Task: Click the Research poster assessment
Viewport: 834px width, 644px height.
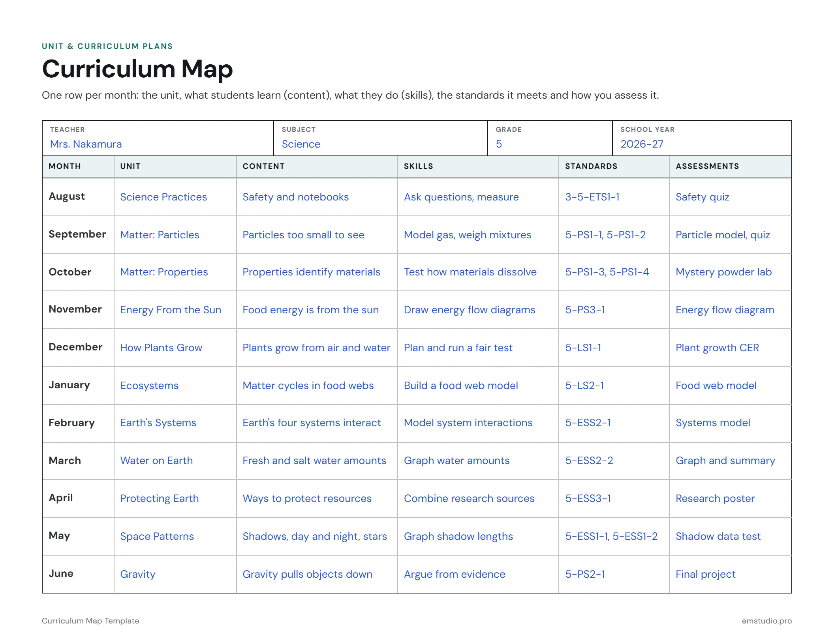Action: [x=715, y=498]
